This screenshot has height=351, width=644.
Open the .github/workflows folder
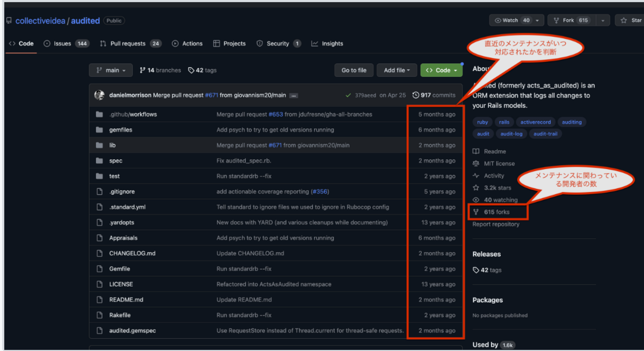133,114
